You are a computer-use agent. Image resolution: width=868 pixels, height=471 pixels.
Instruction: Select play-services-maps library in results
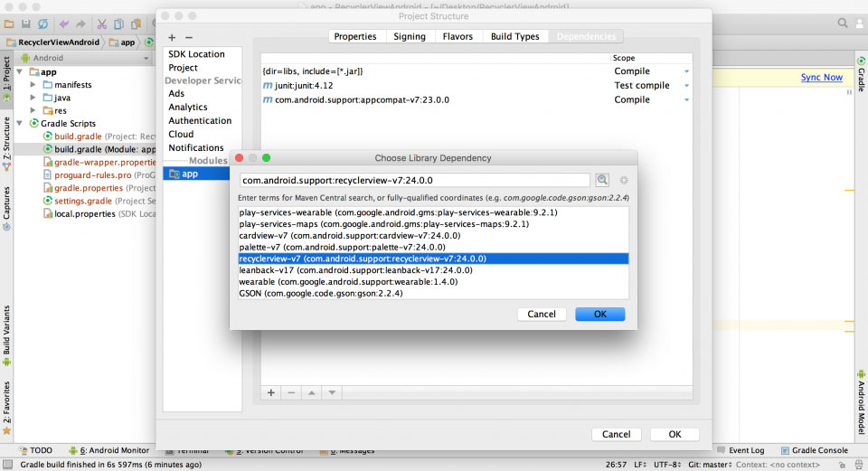[433, 224]
